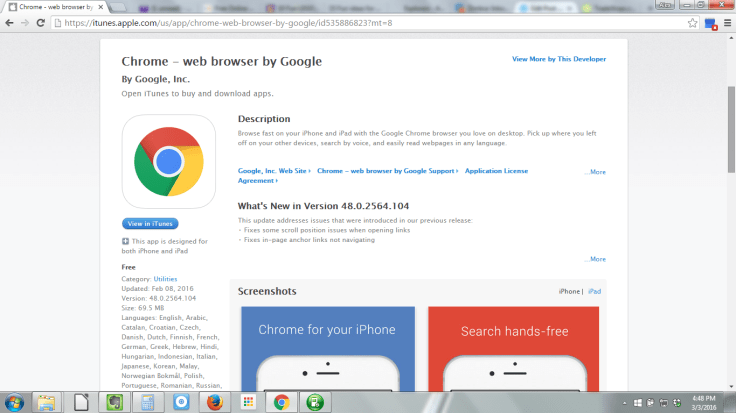Click the By Google, Inc. text
The height and width of the screenshot is (413, 736).
pyautogui.click(x=155, y=79)
